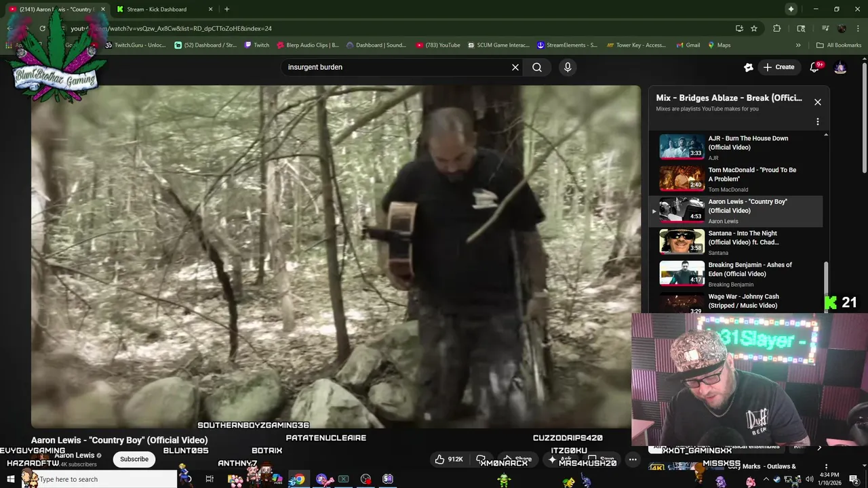
Task: Click the Country Boy video player area
Action: click(x=336, y=257)
